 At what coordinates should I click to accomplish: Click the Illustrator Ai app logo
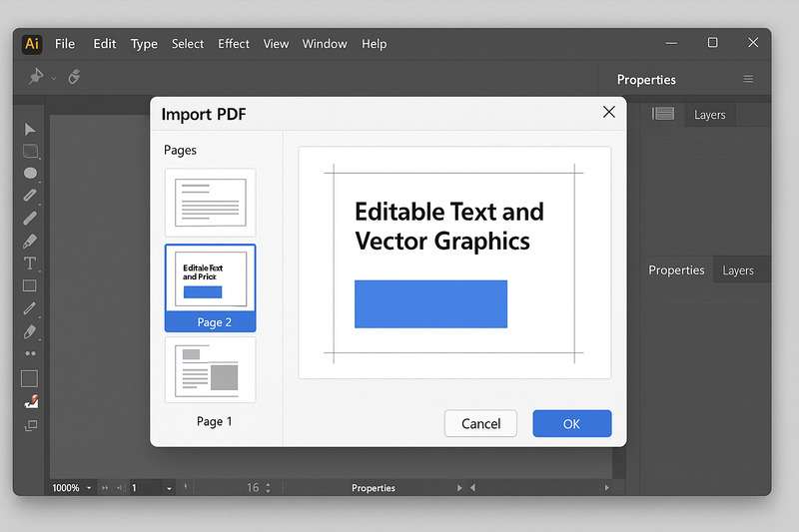coord(33,44)
